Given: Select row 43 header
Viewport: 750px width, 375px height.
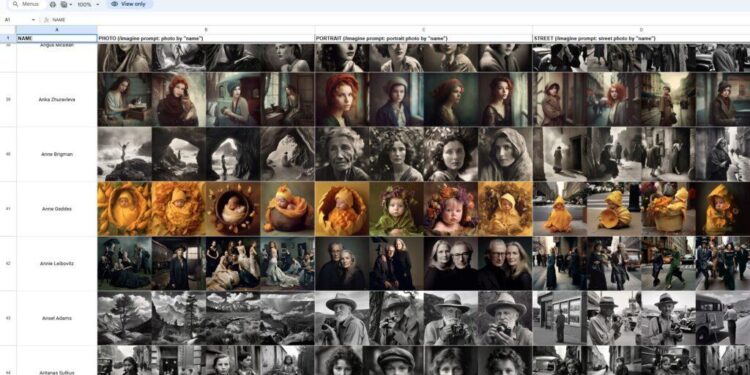Looking at the screenshot, I should pos(8,318).
